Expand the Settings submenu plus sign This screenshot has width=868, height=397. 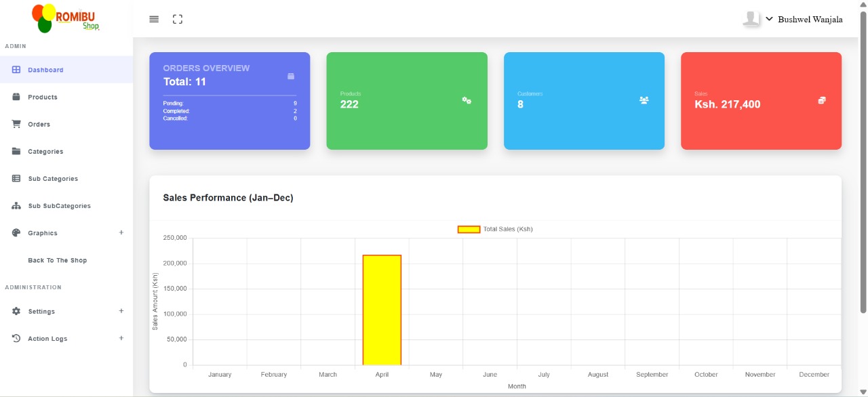pos(121,311)
